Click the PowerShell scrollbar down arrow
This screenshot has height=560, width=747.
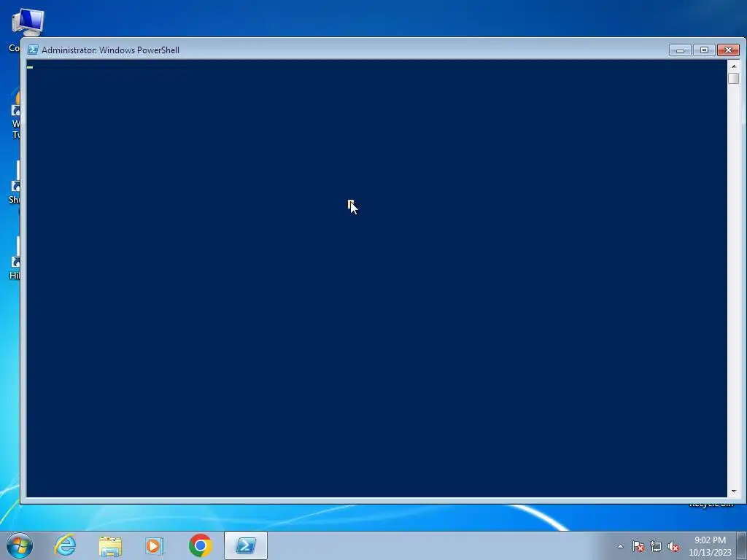[x=734, y=491]
